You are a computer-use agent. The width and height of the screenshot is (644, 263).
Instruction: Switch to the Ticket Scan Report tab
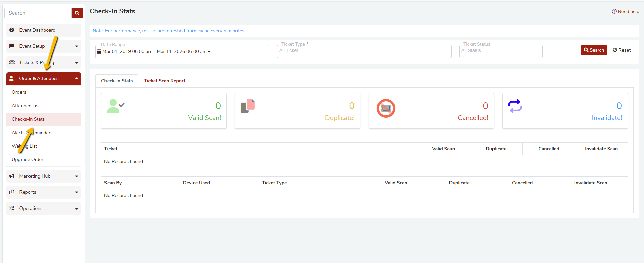165,81
